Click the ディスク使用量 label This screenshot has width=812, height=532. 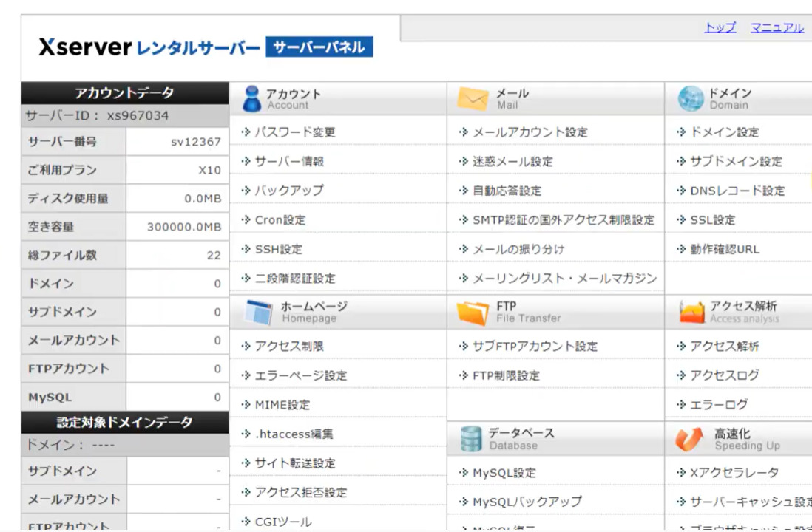point(68,199)
